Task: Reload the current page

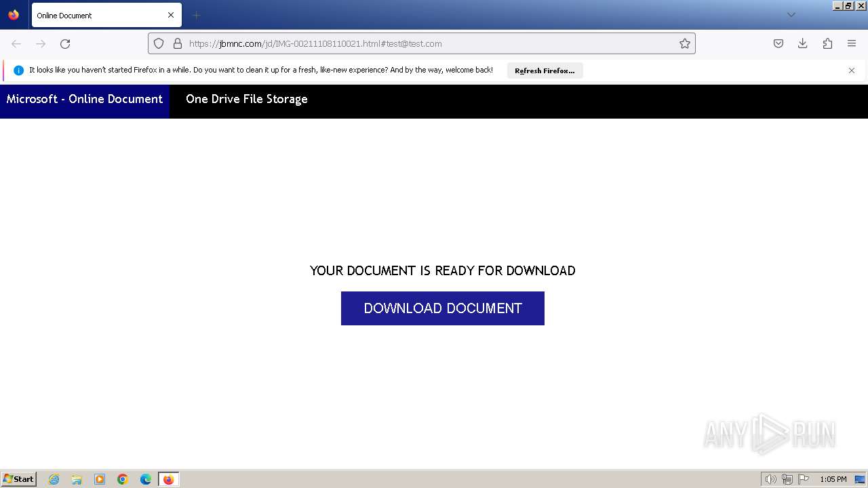Action: pos(65,43)
